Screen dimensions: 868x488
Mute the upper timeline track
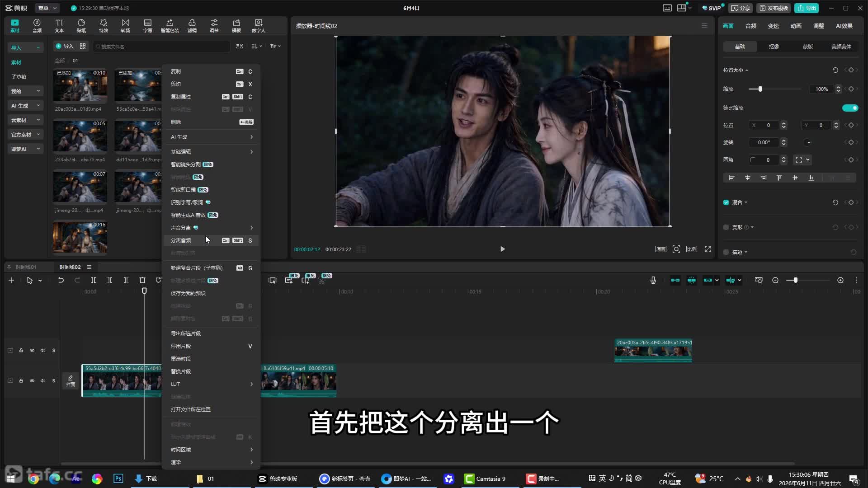tap(43, 350)
